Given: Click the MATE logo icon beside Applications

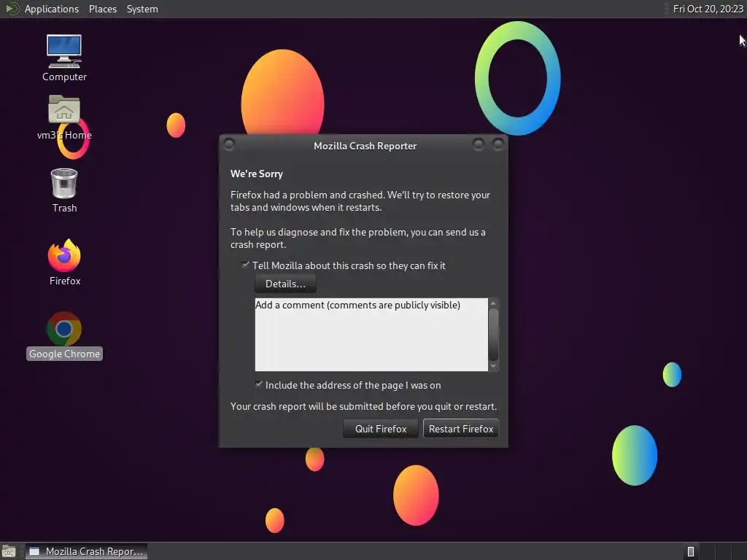Looking at the screenshot, I should [x=12, y=9].
